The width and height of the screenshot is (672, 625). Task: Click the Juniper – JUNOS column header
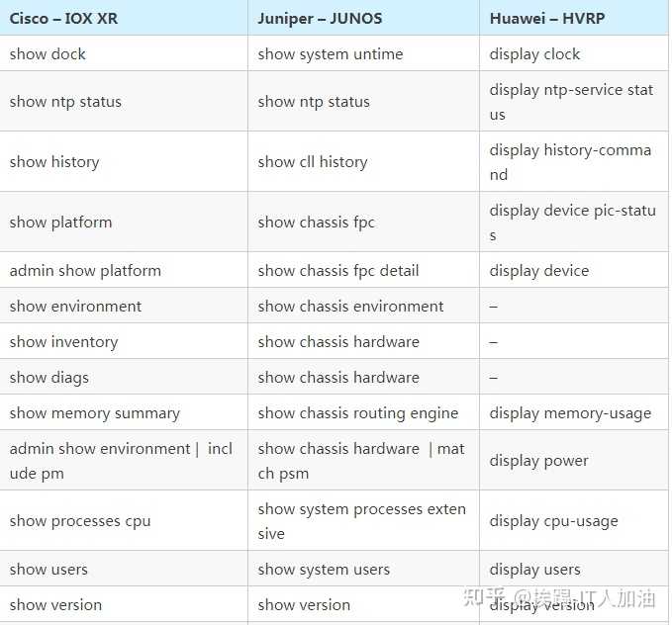[x=363, y=18]
